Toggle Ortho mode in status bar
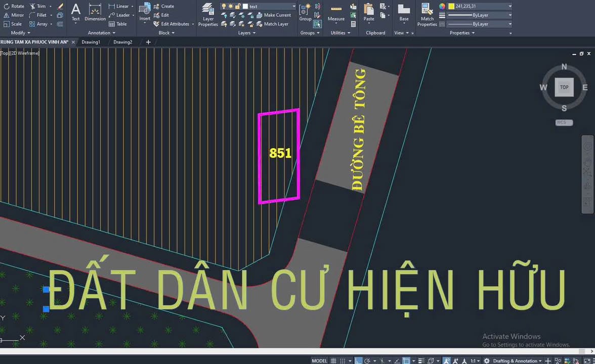The width and height of the screenshot is (595, 364). (358, 361)
